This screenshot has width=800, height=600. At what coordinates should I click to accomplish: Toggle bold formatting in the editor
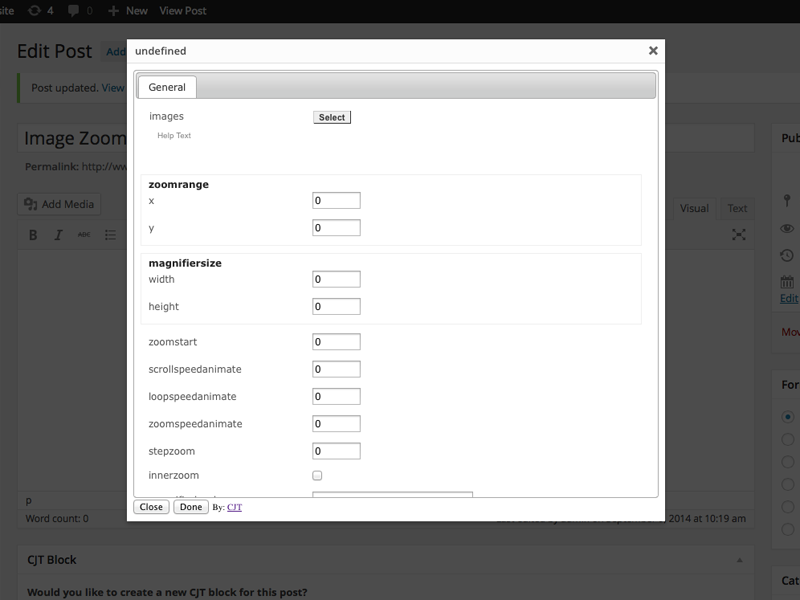coord(33,235)
